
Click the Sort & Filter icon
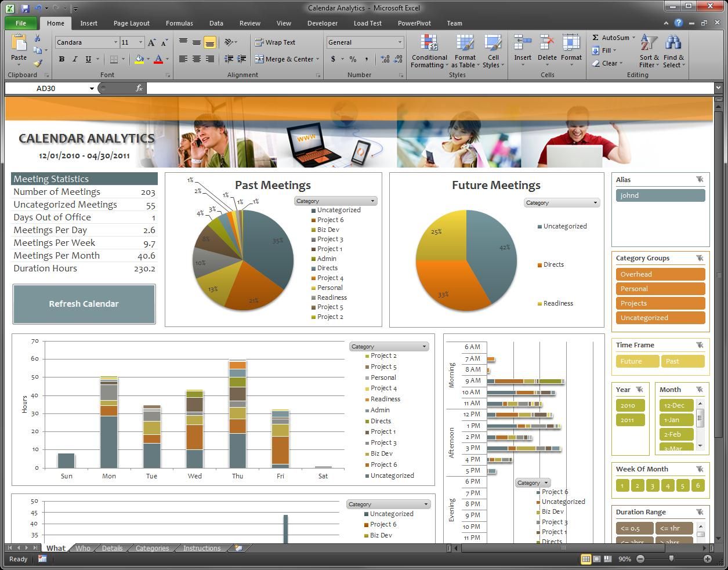[649, 44]
